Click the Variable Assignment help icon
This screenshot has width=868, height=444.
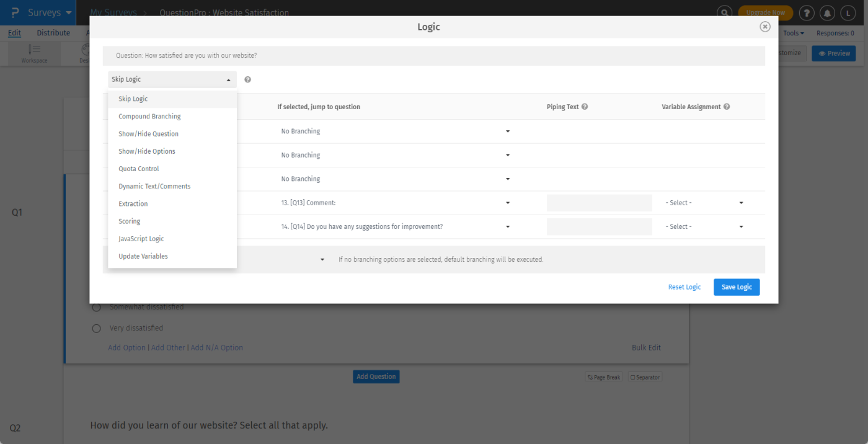(x=727, y=107)
